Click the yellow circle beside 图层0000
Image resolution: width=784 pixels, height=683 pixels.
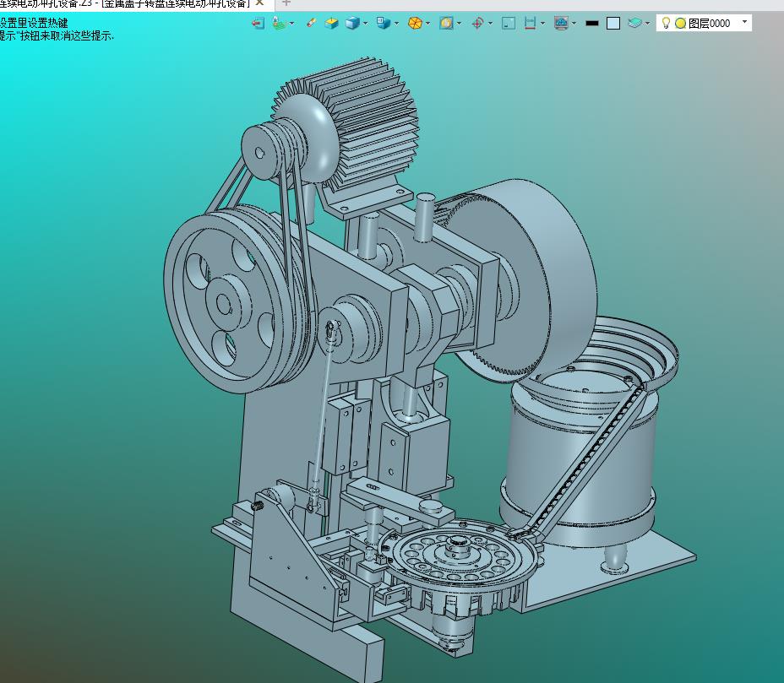[680, 24]
